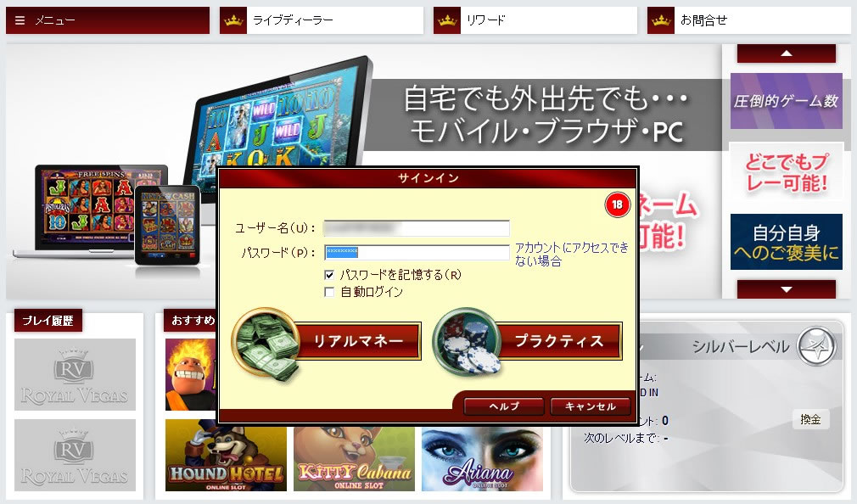This screenshot has height=504, width=857.
Task: Click the upper Royal Vegas history tile
Action: 75,374
